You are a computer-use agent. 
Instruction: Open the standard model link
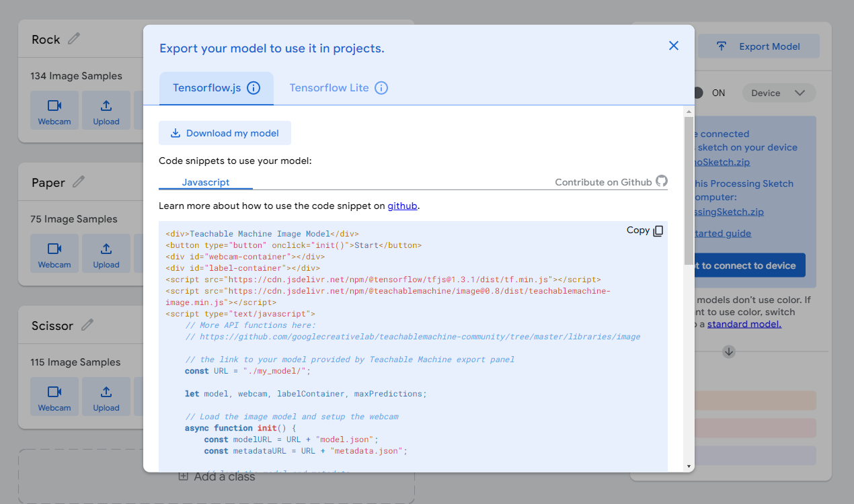744,324
